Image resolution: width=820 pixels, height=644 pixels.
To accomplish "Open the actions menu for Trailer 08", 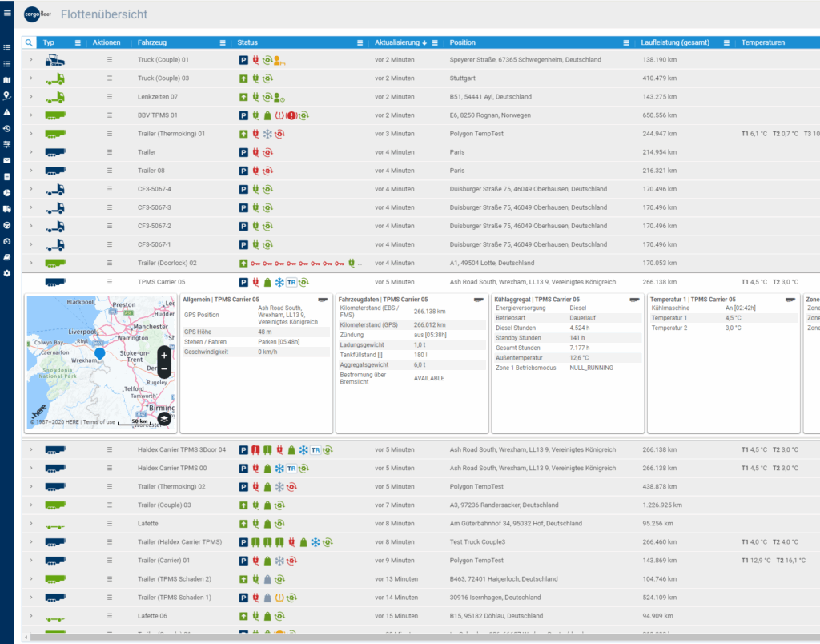I will (110, 171).
